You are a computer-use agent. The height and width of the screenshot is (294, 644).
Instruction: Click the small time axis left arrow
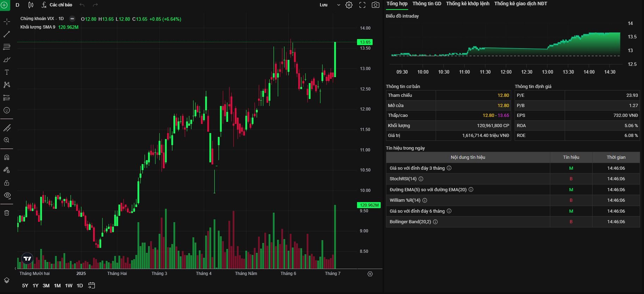point(16,269)
